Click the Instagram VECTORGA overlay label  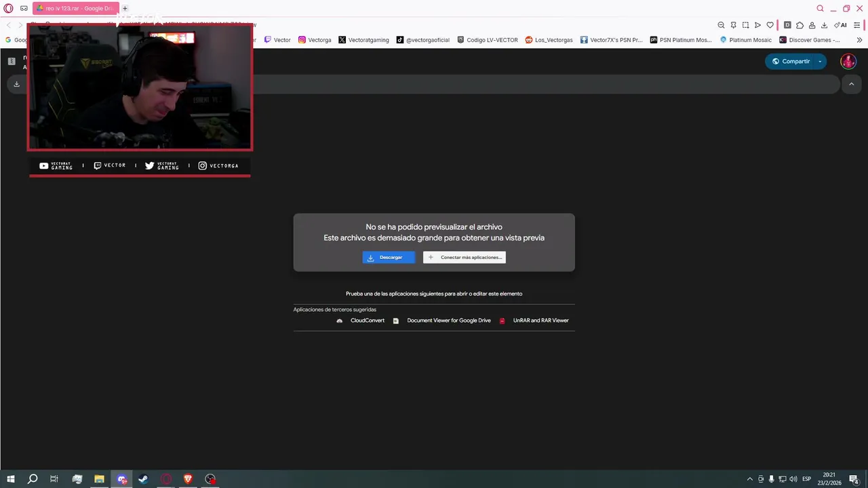pyautogui.click(x=218, y=165)
